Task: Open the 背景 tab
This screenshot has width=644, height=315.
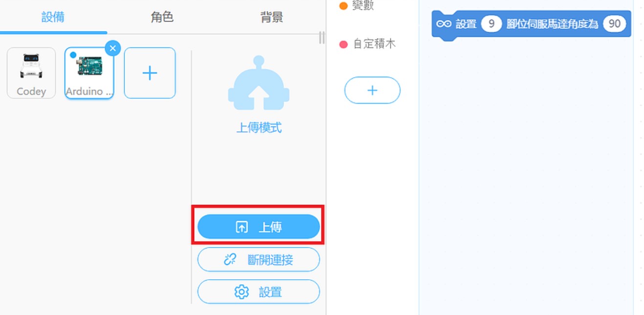Action: [272, 17]
